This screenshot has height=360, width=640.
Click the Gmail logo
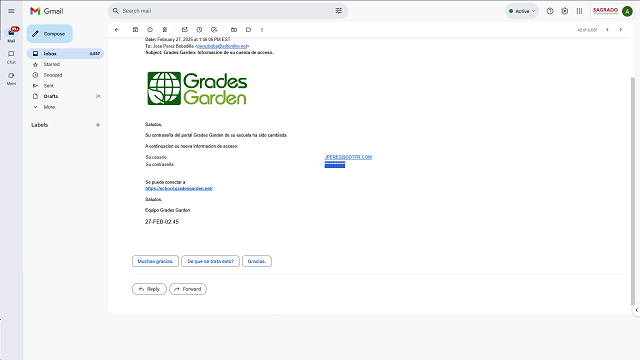coord(47,11)
